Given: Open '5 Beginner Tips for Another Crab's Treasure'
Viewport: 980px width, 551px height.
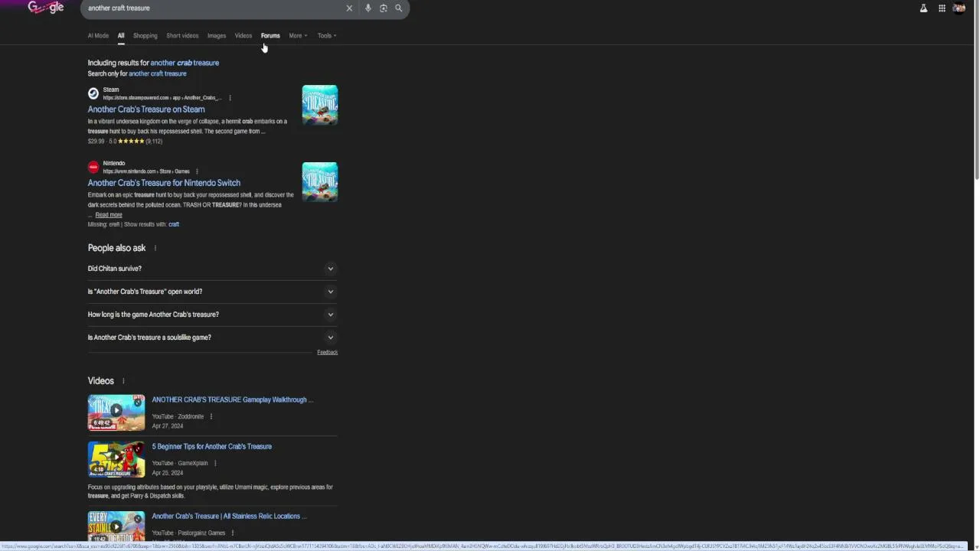Looking at the screenshot, I should tap(212, 446).
